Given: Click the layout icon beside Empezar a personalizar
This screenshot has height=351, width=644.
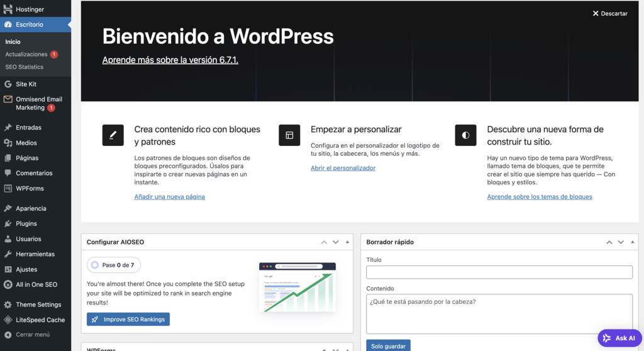Looking at the screenshot, I should click(289, 135).
